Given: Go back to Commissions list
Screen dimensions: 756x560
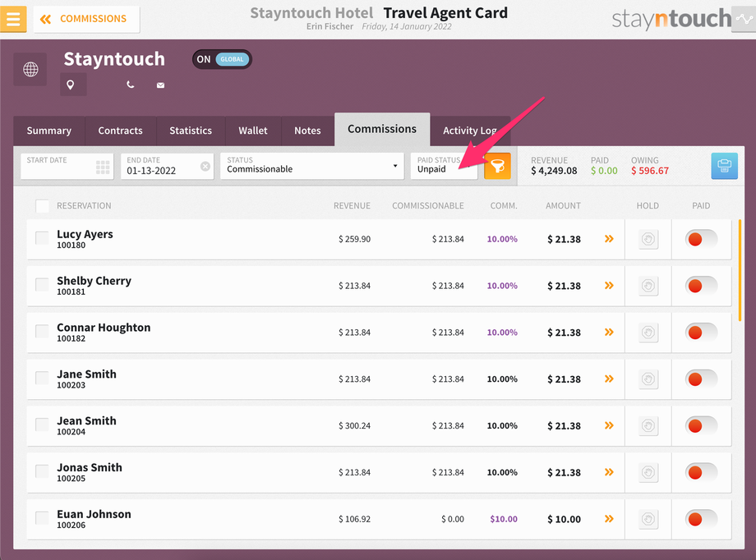Looking at the screenshot, I should (x=87, y=19).
